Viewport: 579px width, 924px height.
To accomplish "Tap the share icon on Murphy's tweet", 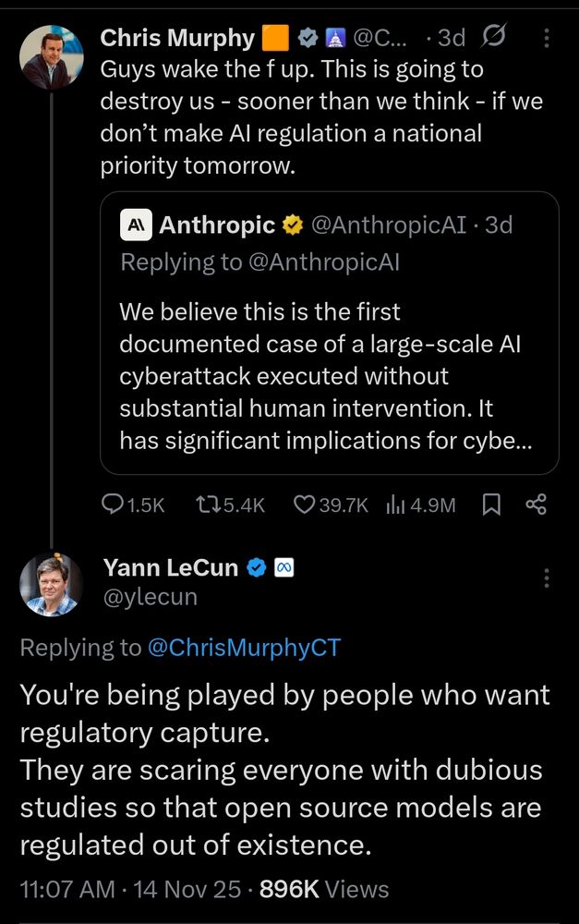I will point(536,504).
